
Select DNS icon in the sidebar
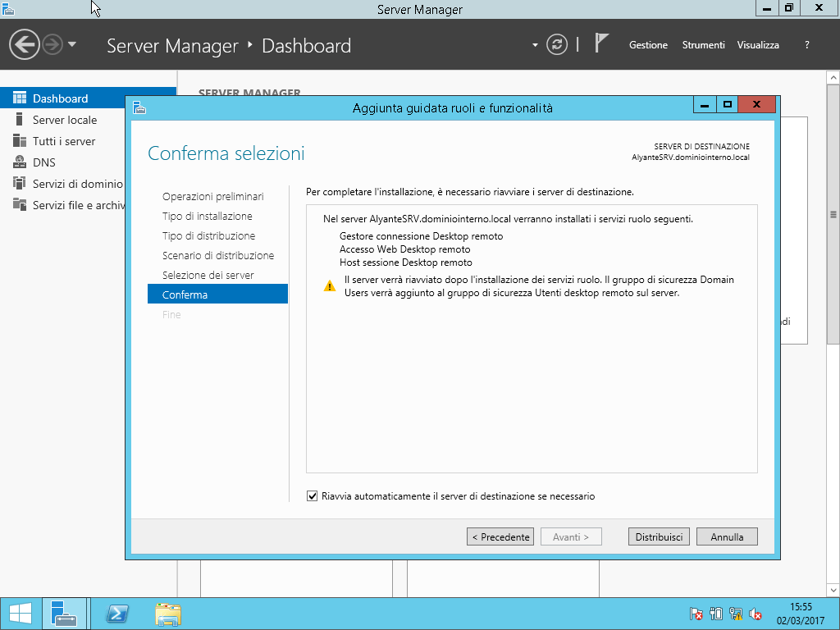tap(20, 162)
